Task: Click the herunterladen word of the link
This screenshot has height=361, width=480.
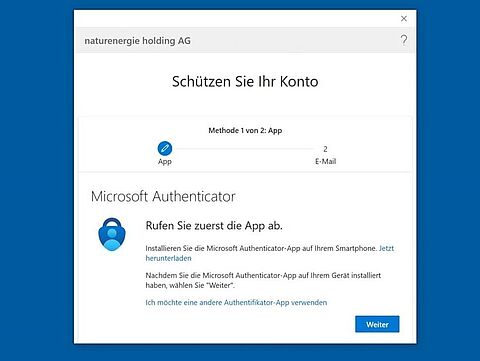Action: point(168,258)
